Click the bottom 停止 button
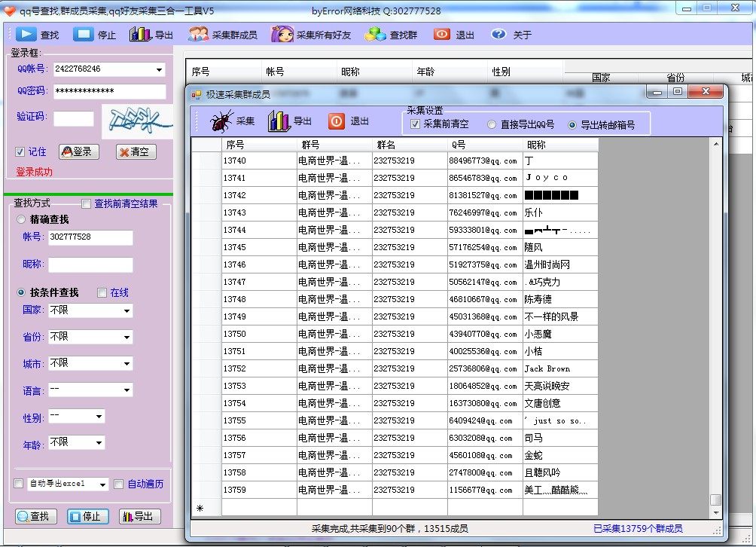This screenshot has width=756, height=547. 88,516
